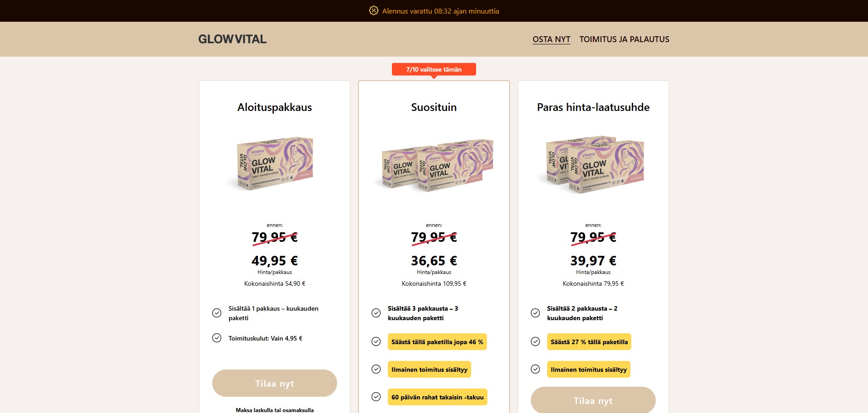The height and width of the screenshot is (413, 868).
Task: Click checkmark icon beside 'Toimituskulut: Vain 4,95 €'
Action: [217, 338]
